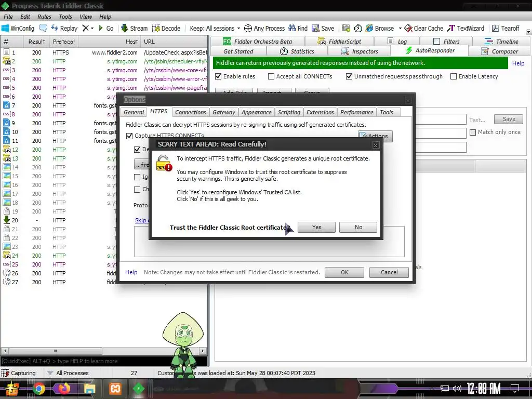Toggle Decode in the toolbar
Screen dimensions: 532x399
166,28
